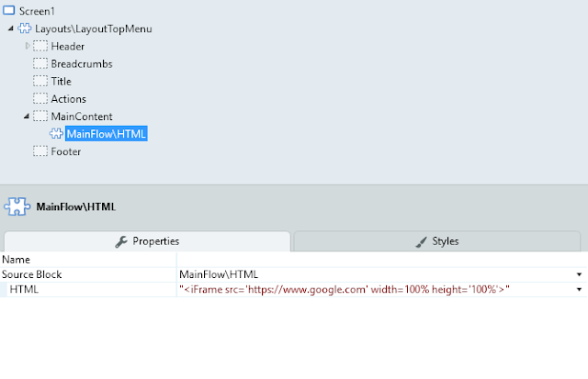Click the Footer placeholder icon
The width and height of the screenshot is (588, 379).
[x=40, y=151]
